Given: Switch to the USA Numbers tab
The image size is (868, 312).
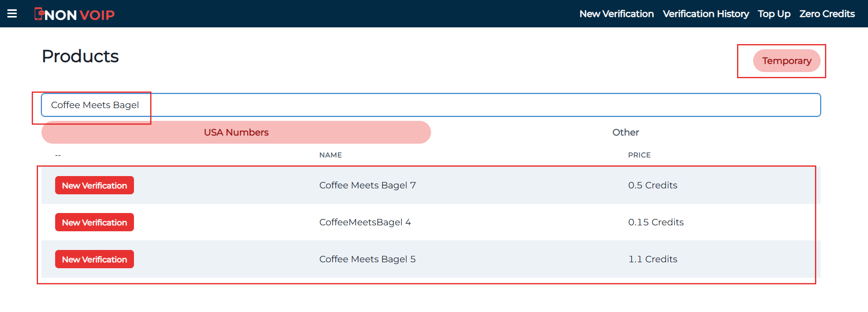Looking at the screenshot, I should click(236, 132).
